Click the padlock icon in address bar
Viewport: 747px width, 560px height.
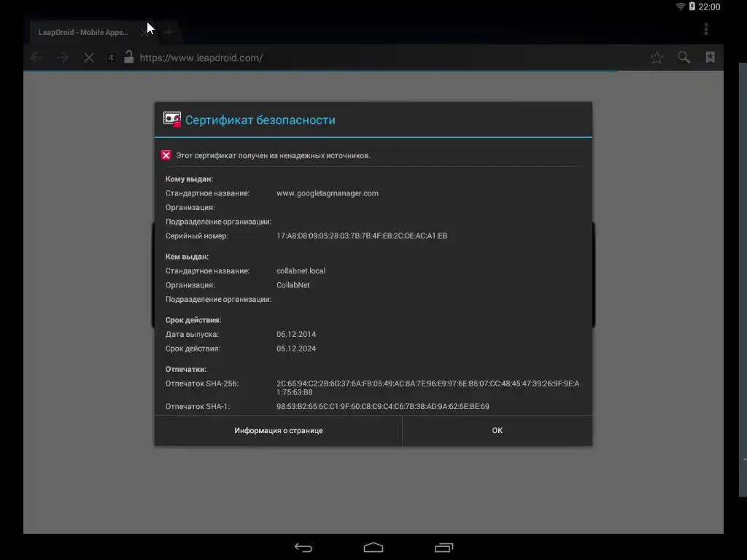coord(128,57)
